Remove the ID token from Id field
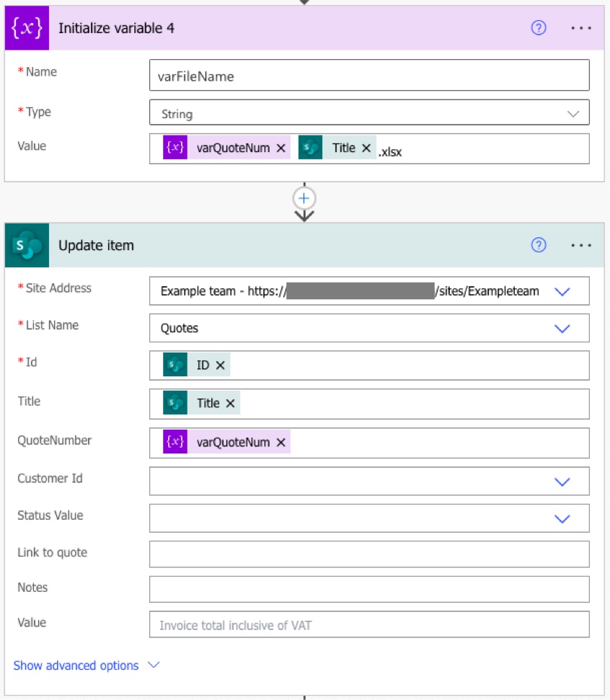Screen dimensions: 610x700 [x=221, y=365]
